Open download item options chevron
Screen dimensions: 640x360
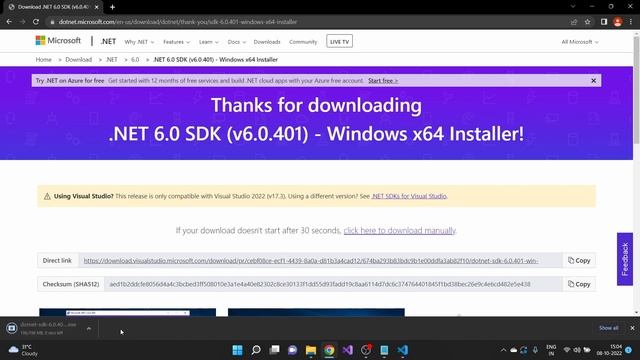point(89,328)
